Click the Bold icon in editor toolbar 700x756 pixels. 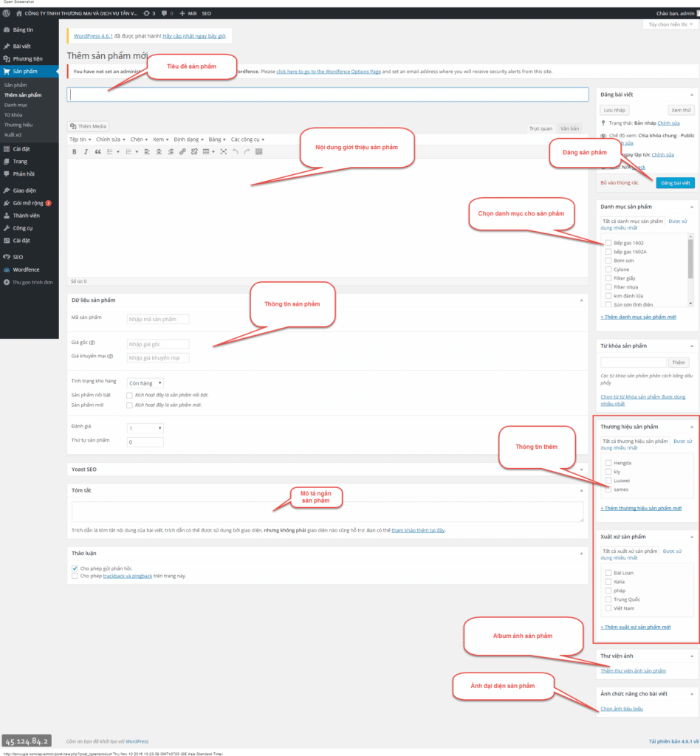pyautogui.click(x=74, y=151)
